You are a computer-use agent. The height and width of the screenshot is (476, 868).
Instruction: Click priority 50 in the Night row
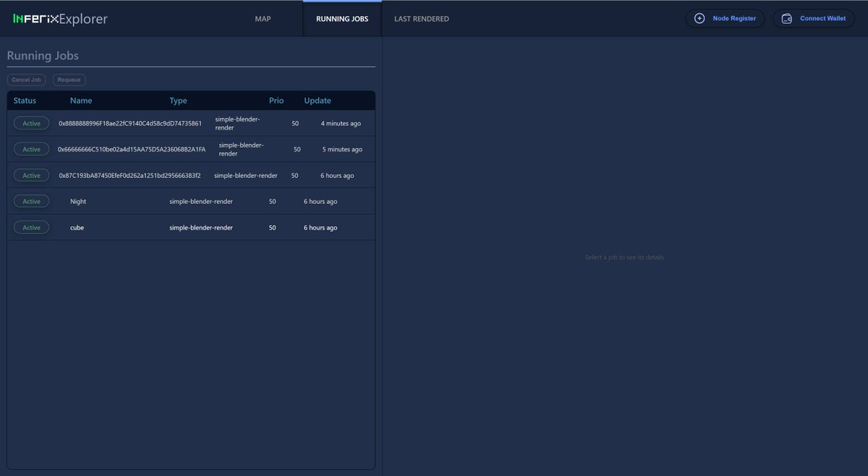click(x=272, y=202)
